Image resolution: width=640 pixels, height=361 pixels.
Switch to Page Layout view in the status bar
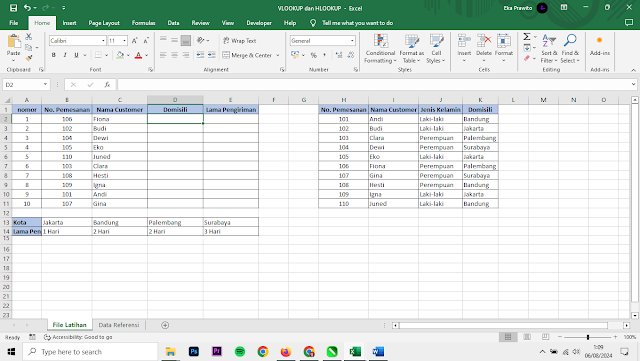[x=527, y=337]
